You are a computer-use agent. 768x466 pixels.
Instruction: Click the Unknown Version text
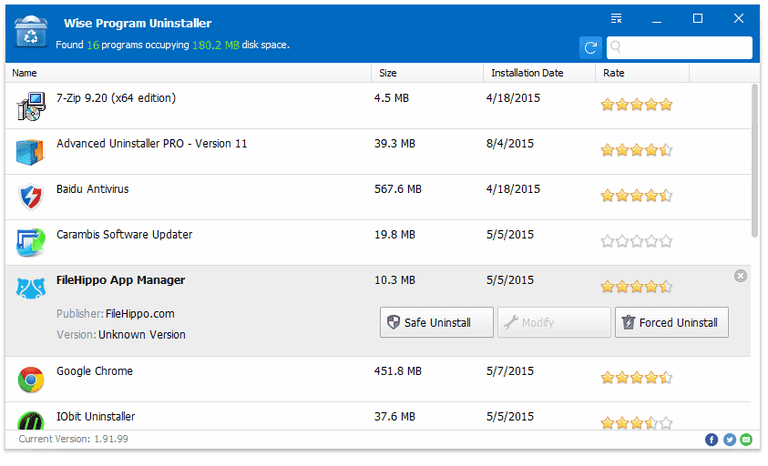pyautogui.click(x=142, y=335)
